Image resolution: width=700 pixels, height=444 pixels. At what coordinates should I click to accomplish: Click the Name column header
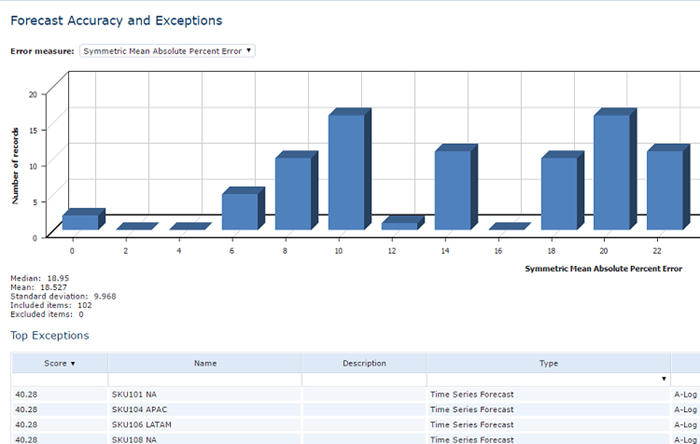(205, 363)
